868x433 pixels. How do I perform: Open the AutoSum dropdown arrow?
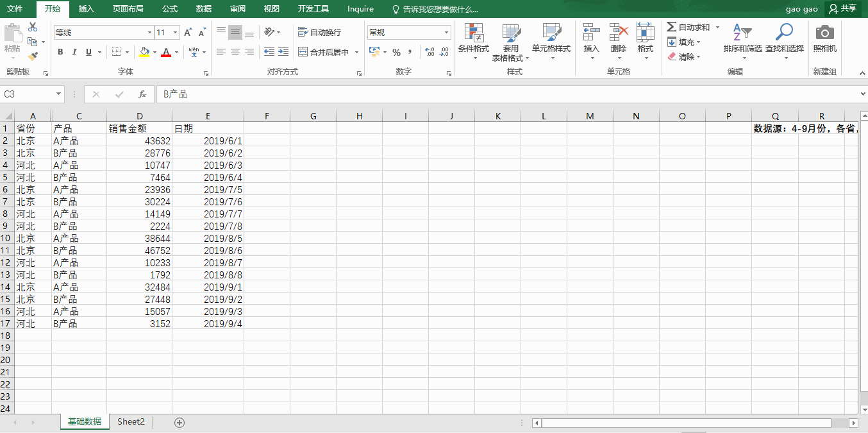click(x=717, y=27)
